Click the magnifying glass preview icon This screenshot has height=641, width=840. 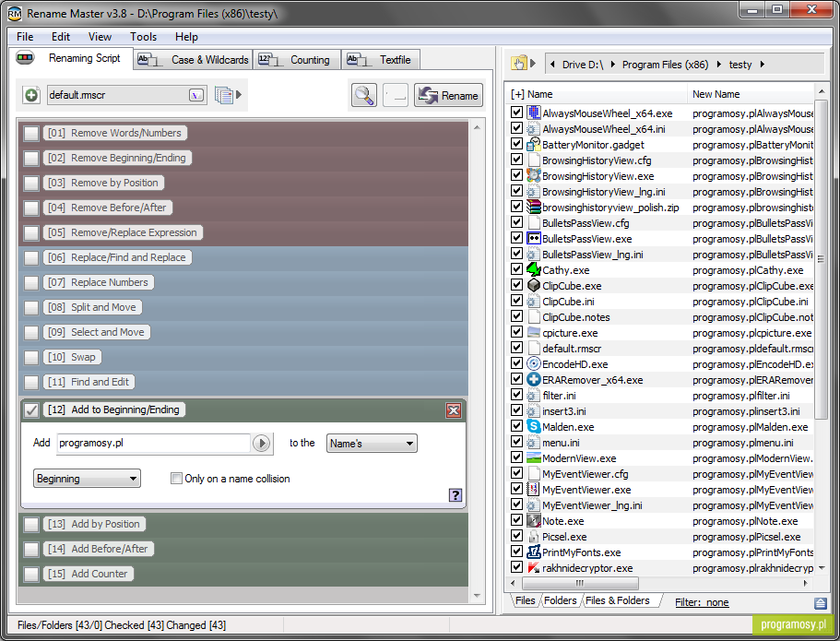363,95
